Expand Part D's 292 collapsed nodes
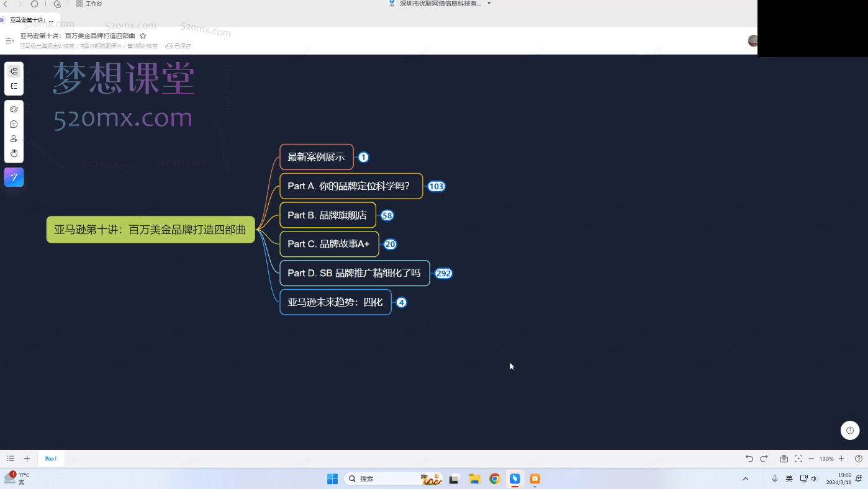The width and height of the screenshot is (868, 489). (443, 273)
